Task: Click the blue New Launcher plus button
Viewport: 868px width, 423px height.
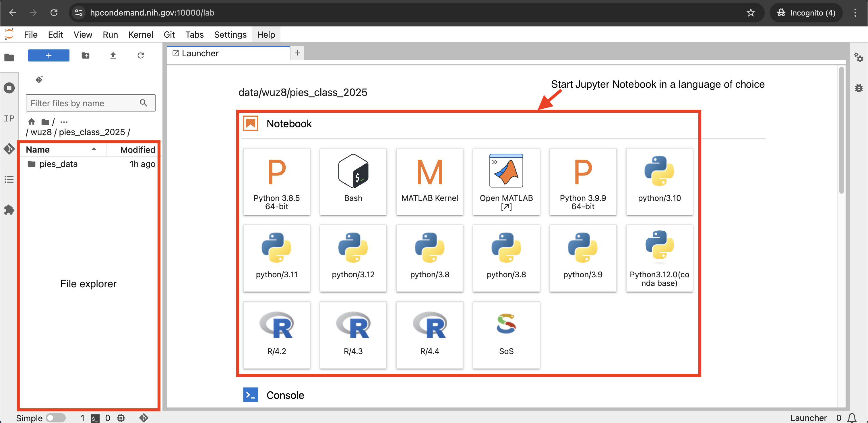Action: (x=49, y=55)
